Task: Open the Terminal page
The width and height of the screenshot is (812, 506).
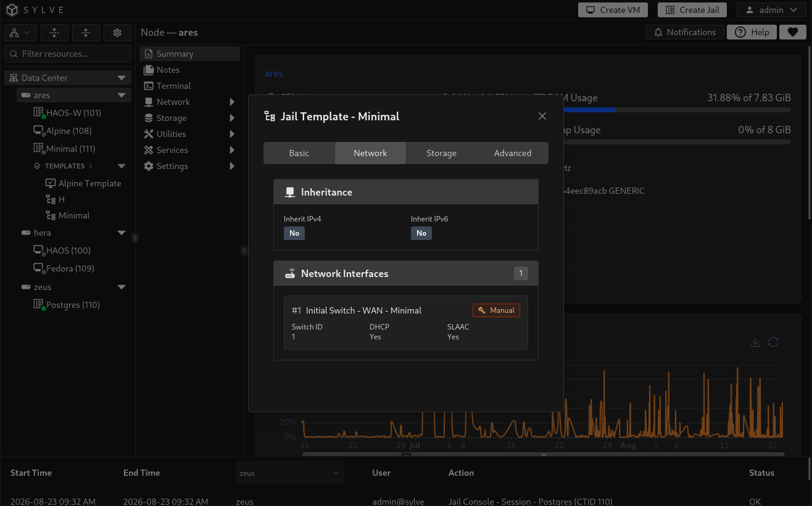Action: tap(189, 86)
